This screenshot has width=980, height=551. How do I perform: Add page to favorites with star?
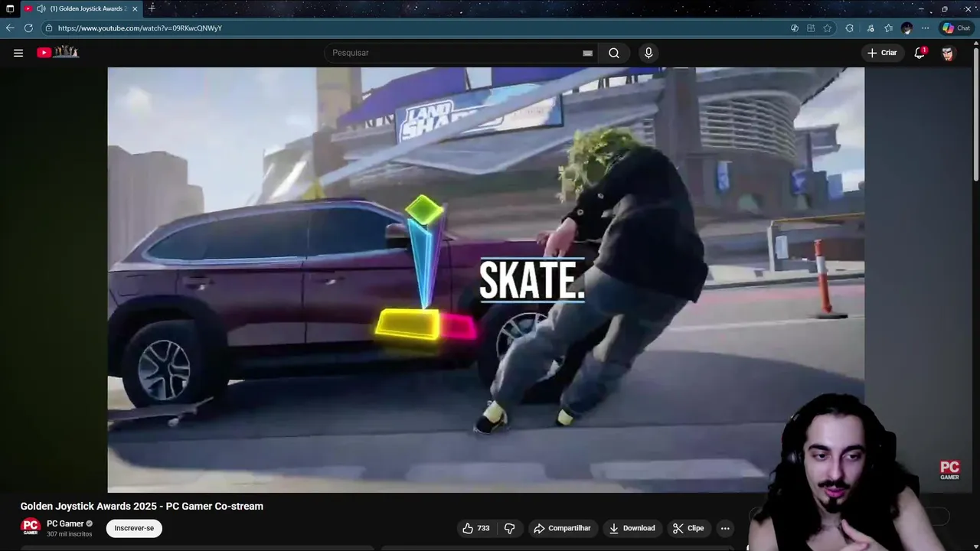click(x=828, y=28)
